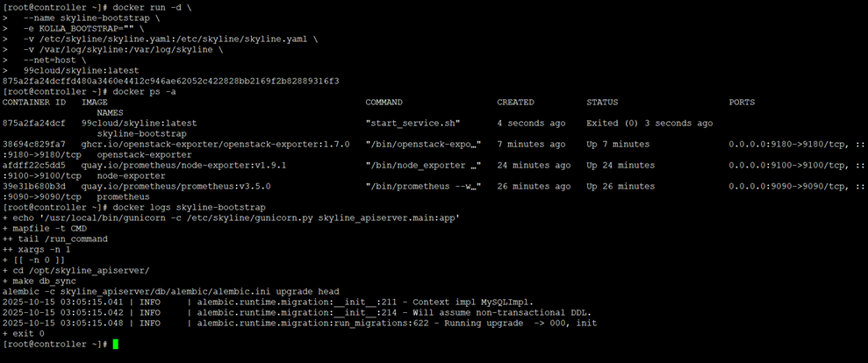Click the 99cloud/skyline:latest image in the table
Viewport: 868px width, 363px height.
tap(139, 124)
